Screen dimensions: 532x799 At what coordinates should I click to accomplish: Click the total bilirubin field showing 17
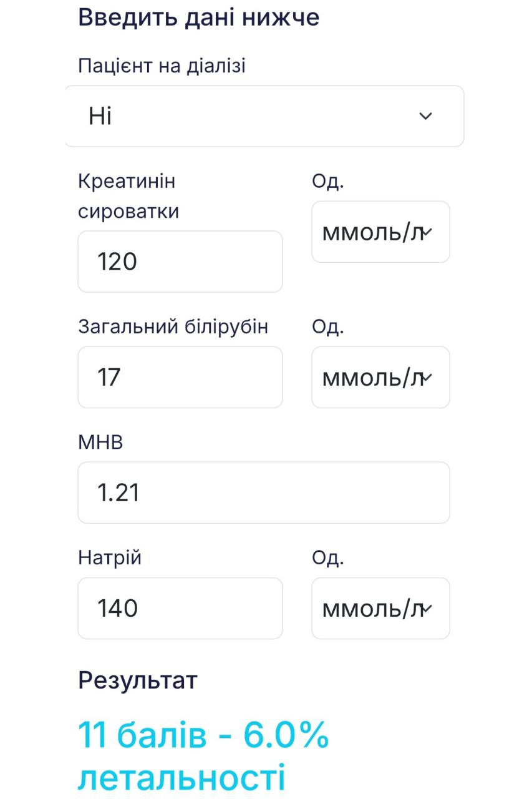[x=180, y=377]
